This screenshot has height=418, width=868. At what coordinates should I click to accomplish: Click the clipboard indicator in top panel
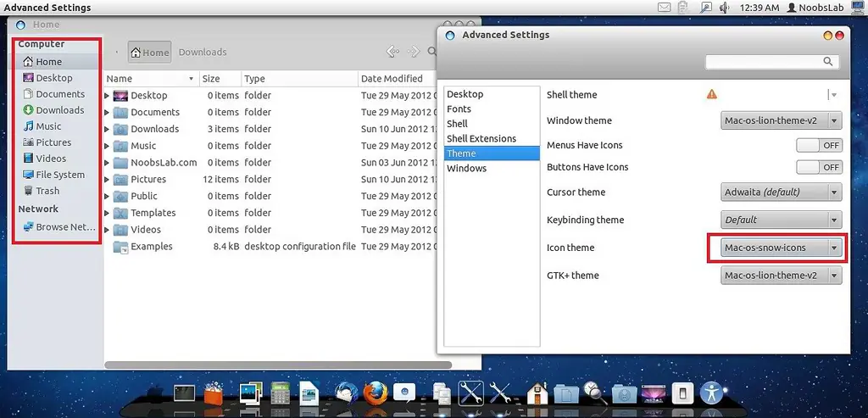(684, 7)
